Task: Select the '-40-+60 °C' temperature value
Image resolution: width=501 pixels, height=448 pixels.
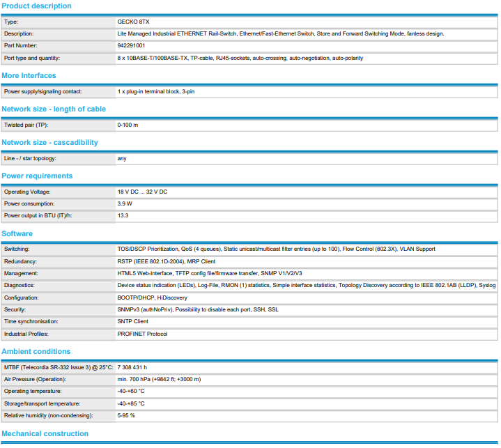Action: (x=131, y=391)
